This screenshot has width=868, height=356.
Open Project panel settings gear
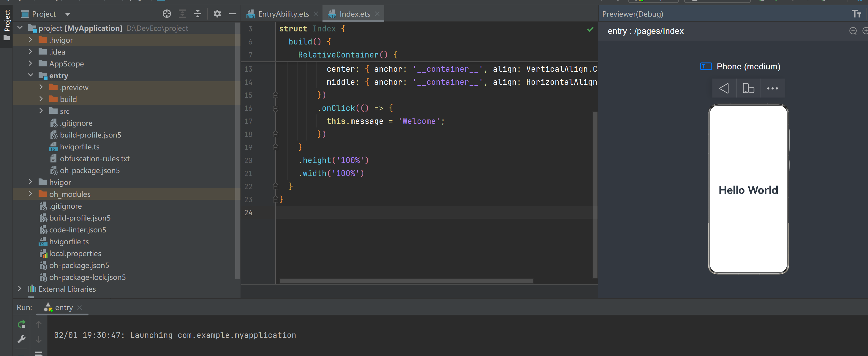point(217,14)
